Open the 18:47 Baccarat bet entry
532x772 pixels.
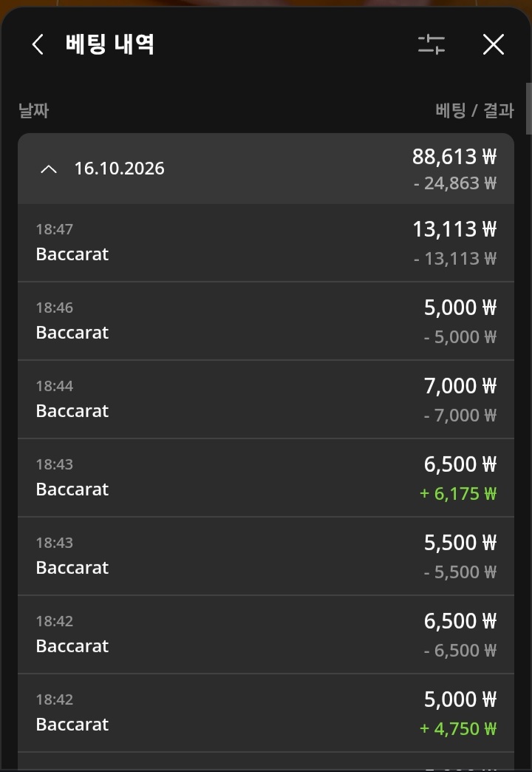(x=266, y=243)
